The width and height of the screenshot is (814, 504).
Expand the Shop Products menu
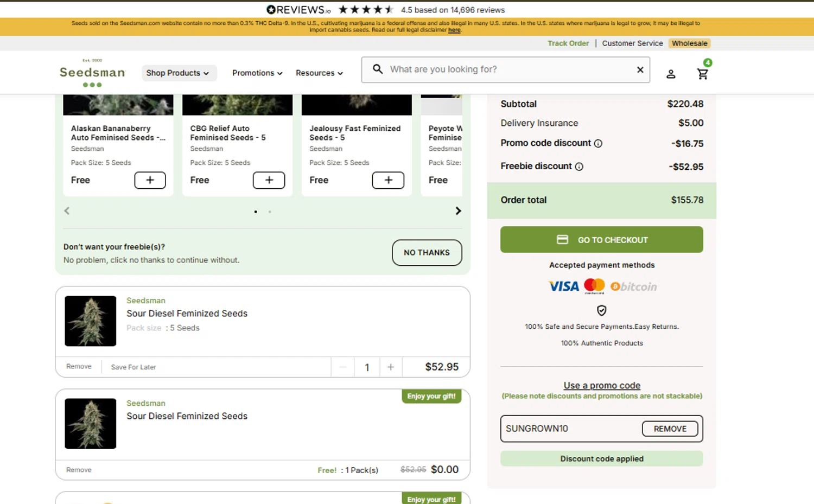pos(178,73)
